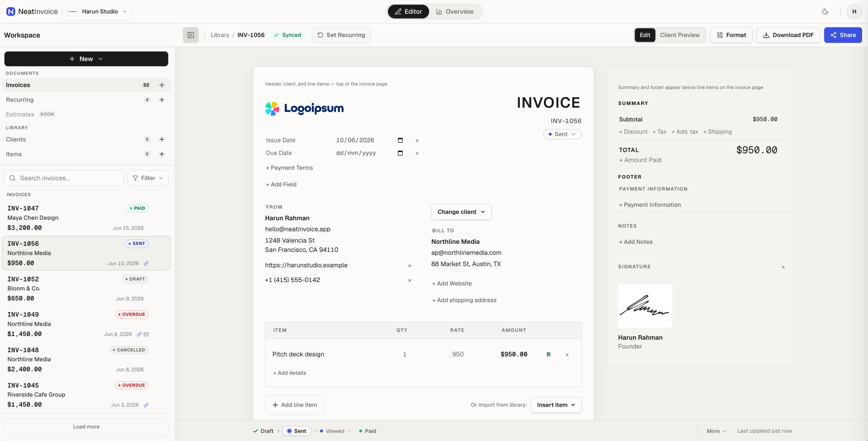Screen dimensions: 868x441
Task: Click Load more invoices
Action: tap(86, 427)
